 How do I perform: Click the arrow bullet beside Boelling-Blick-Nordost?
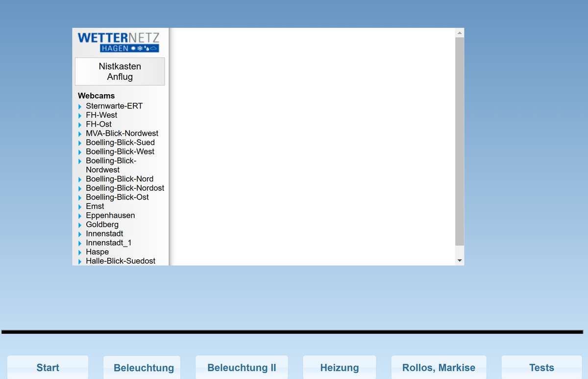point(80,188)
